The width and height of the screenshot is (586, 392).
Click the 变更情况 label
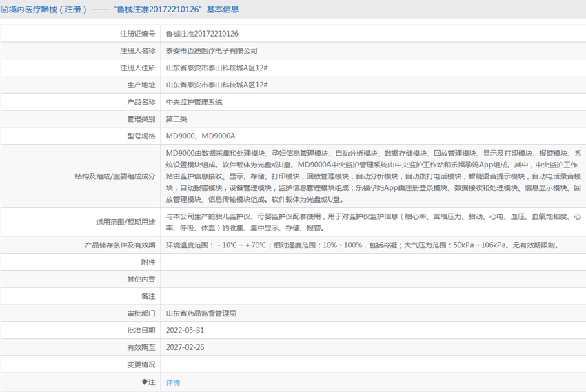pos(141,364)
